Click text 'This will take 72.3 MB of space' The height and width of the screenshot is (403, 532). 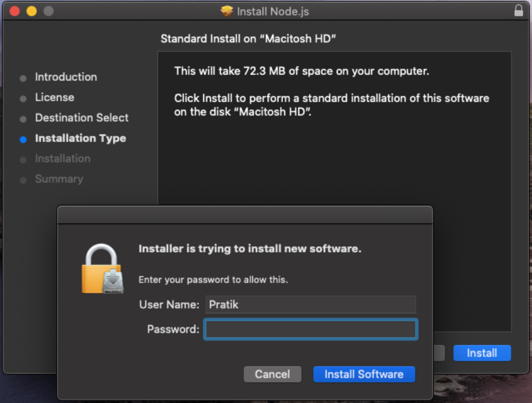coord(254,71)
